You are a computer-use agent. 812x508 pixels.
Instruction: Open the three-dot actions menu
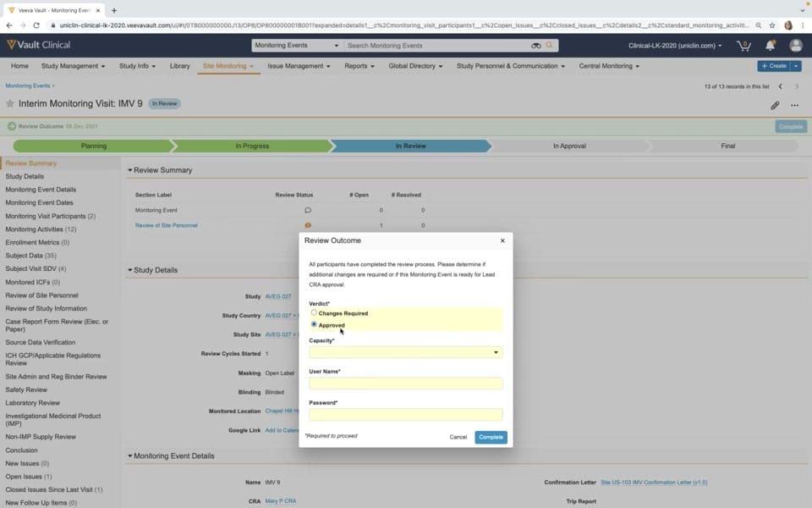tap(794, 105)
